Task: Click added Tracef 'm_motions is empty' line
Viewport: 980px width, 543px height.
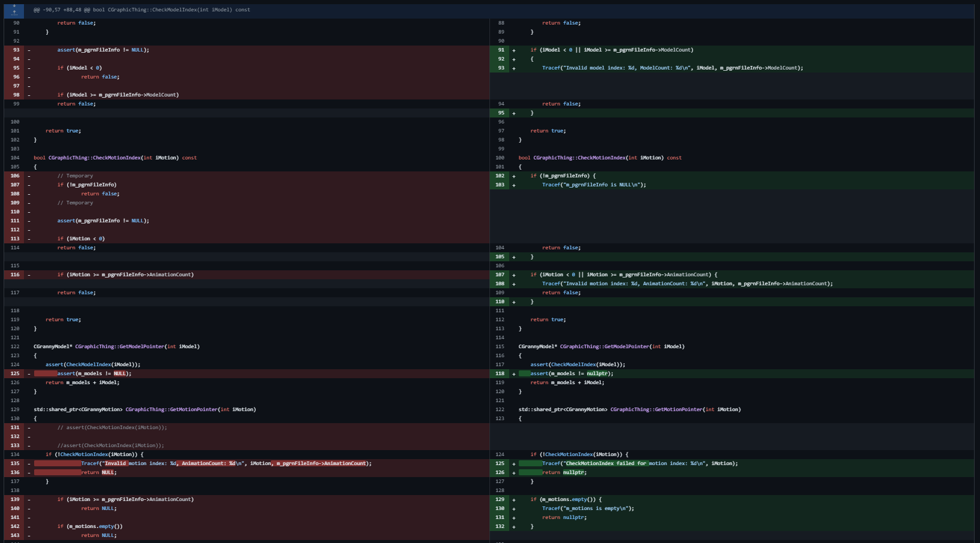Action: 588,508
